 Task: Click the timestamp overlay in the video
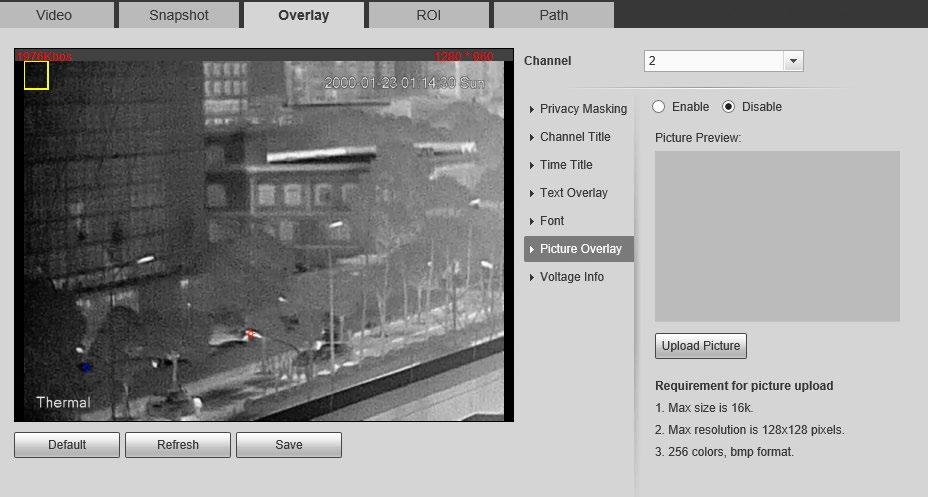[405, 83]
